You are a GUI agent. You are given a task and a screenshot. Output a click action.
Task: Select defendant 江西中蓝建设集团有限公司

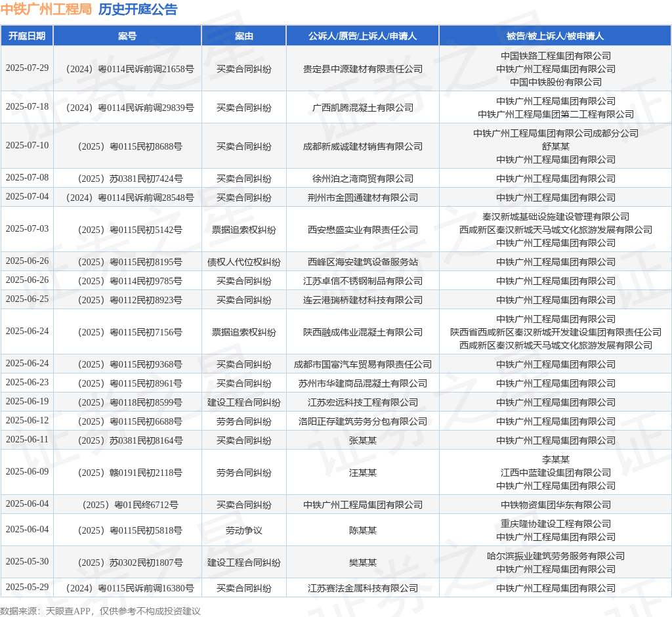[x=556, y=473]
